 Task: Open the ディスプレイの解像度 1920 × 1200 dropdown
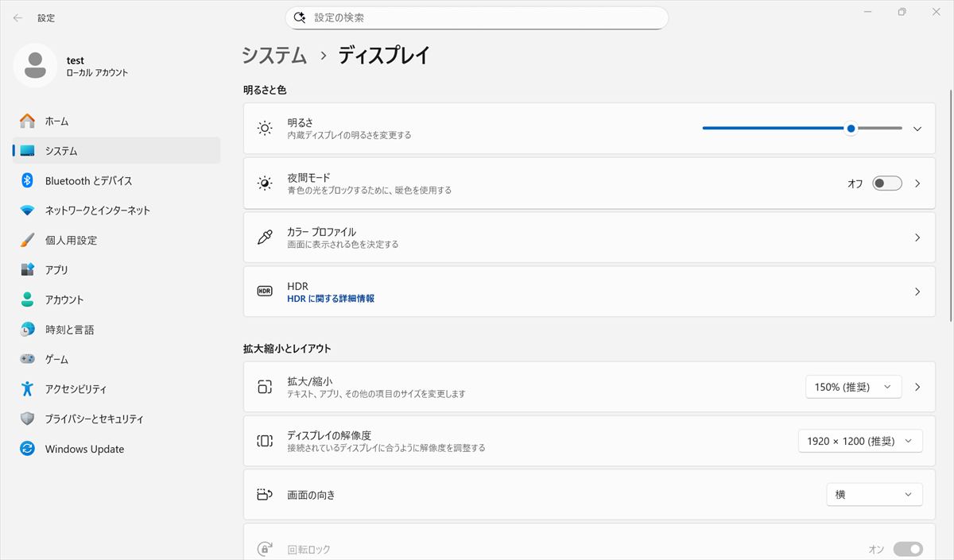(x=859, y=441)
